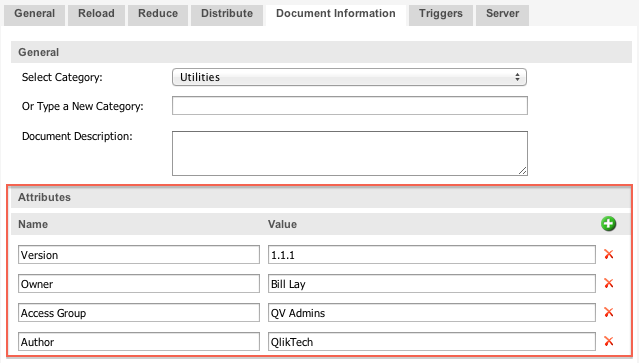Switch to the General tab
The width and height of the screenshot is (639, 363).
coord(35,15)
